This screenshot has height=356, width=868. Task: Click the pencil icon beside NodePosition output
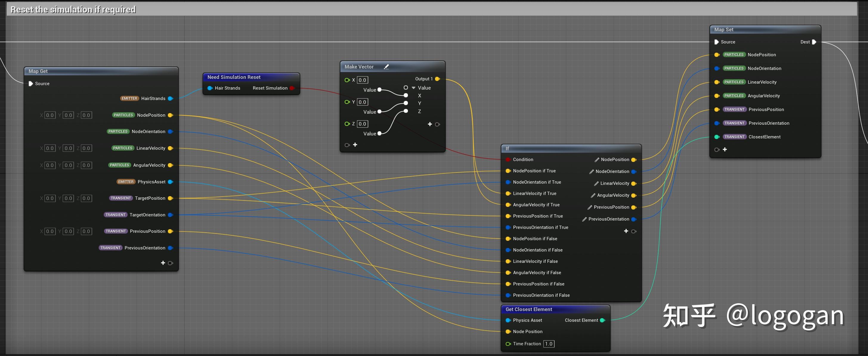click(597, 160)
